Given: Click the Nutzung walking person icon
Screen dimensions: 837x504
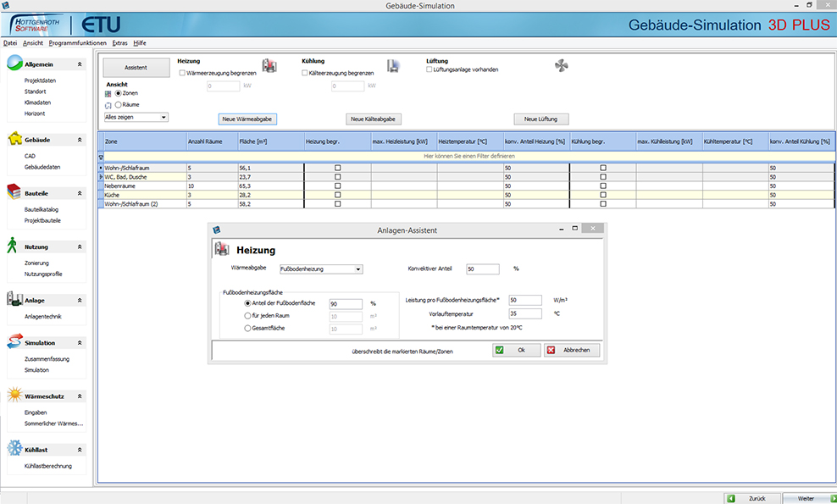Looking at the screenshot, I should [14, 246].
